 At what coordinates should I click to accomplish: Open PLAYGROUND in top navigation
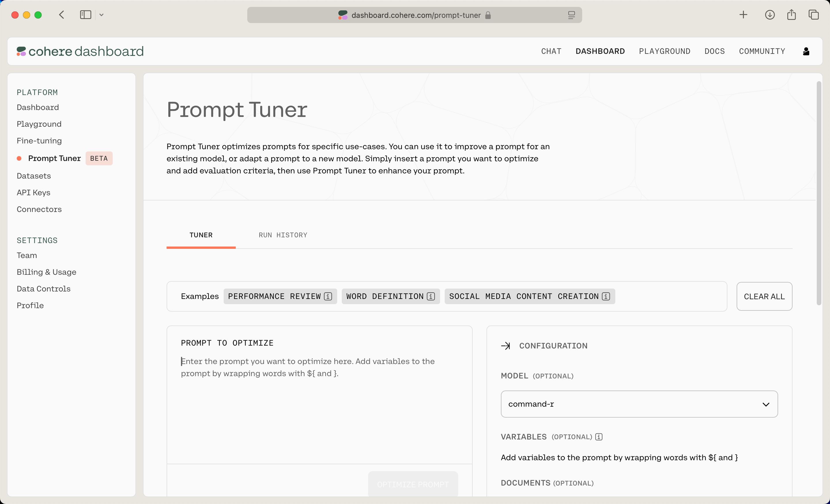[665, 51]
